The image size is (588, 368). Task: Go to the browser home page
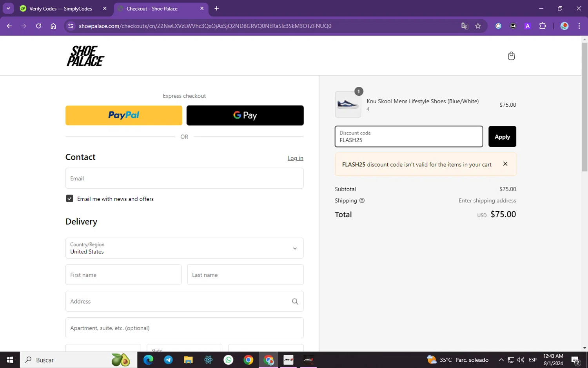(x=53, y=26)
